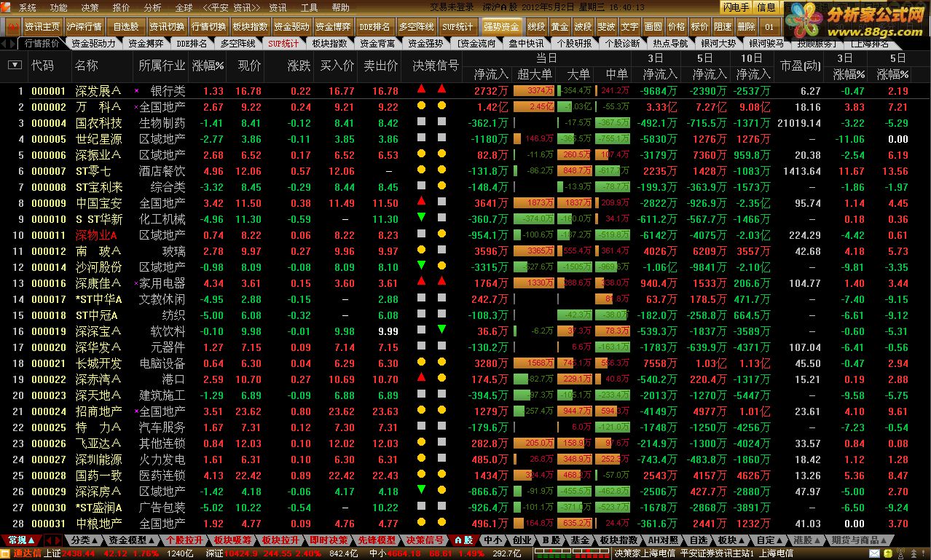The image size is (931, 560).
Task: Click the 强势资金 toolbar button
Action: (501, 27)
